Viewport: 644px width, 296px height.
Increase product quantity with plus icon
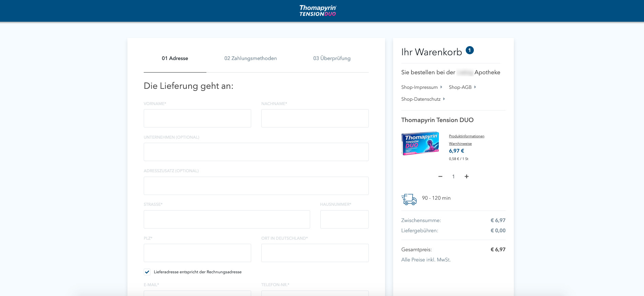click(466, 177)
